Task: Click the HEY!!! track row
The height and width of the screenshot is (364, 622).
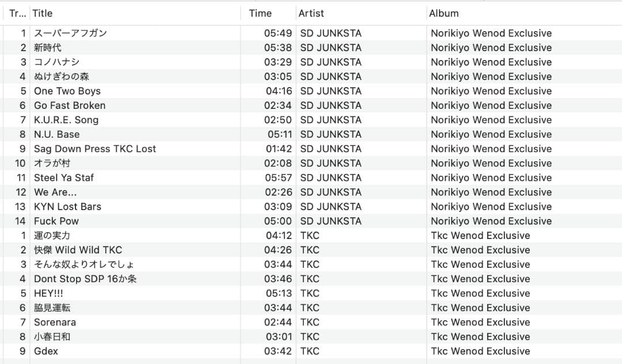Action: coord(48,293)
